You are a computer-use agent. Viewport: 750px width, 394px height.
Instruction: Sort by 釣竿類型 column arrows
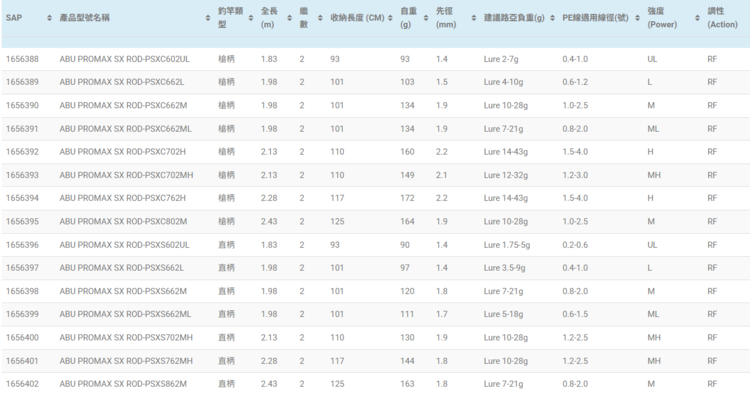click(x=251, y=18)
